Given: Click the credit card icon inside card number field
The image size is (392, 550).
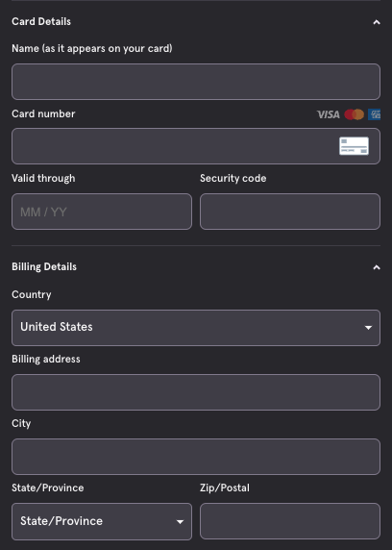Looking at the screenshot, I should 354,146.
